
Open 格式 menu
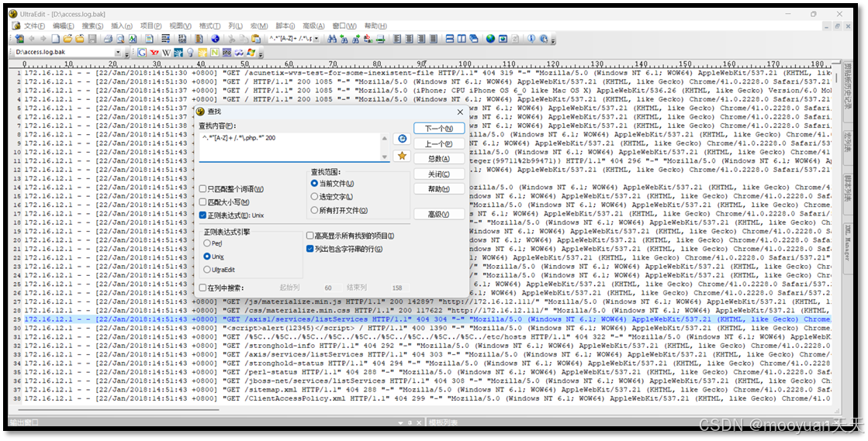tap(209, 26)
